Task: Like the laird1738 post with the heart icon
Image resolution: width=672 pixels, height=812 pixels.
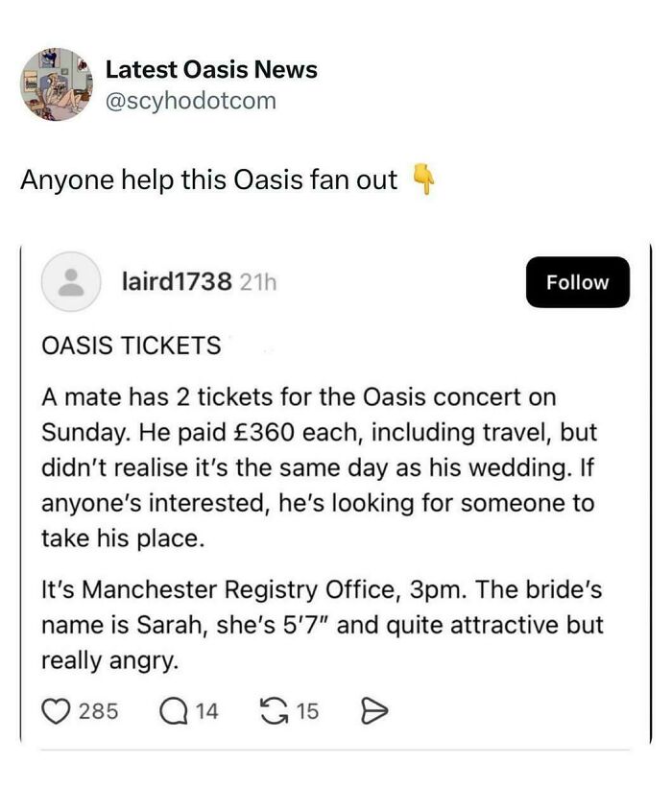Action: pos(59,711)
